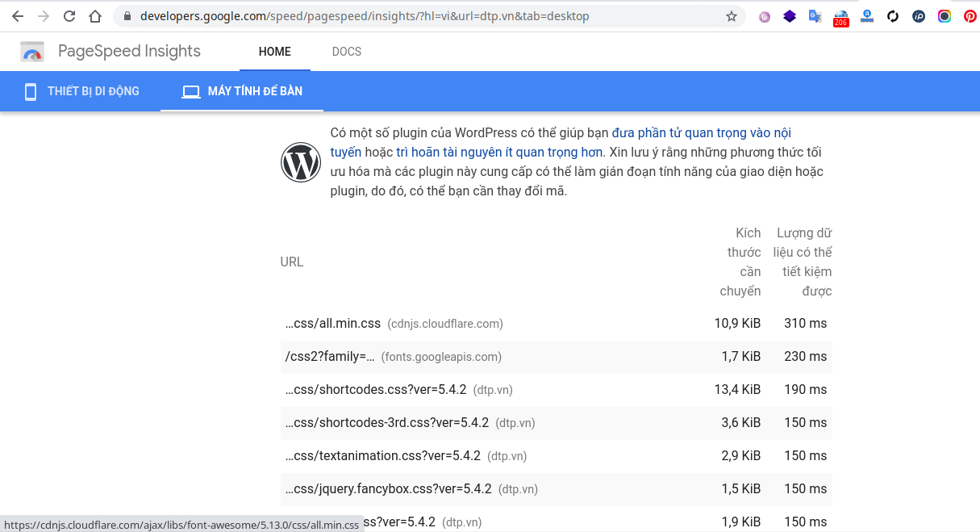Image resolution: width=980 pixels, height=532 pixels.
Task: Open the black circular arrows extension
Action: tap(893, 16)
